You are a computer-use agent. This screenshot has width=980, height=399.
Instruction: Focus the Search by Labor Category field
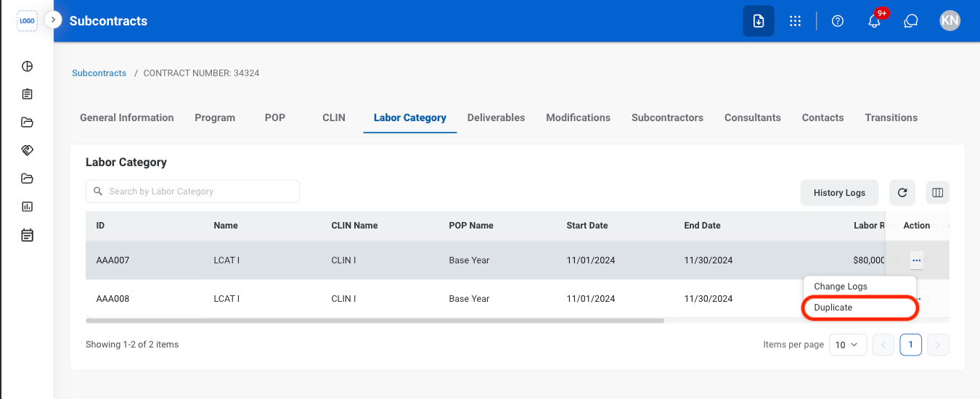pyautogui.click(x=192, y=192)
